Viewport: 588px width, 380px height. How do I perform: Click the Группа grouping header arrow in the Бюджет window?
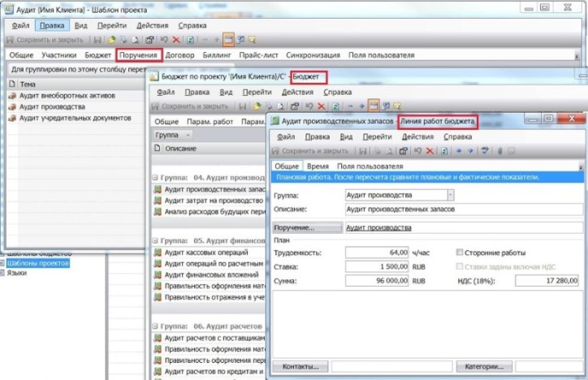pyautogui.click(x=188, y=135)
